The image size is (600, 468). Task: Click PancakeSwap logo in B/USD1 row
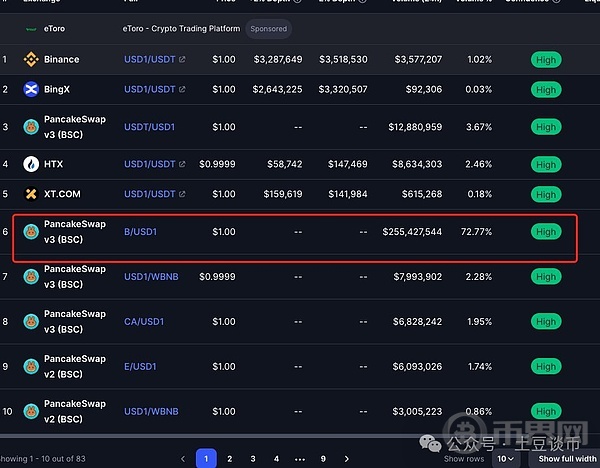click(x=31, y=232)
